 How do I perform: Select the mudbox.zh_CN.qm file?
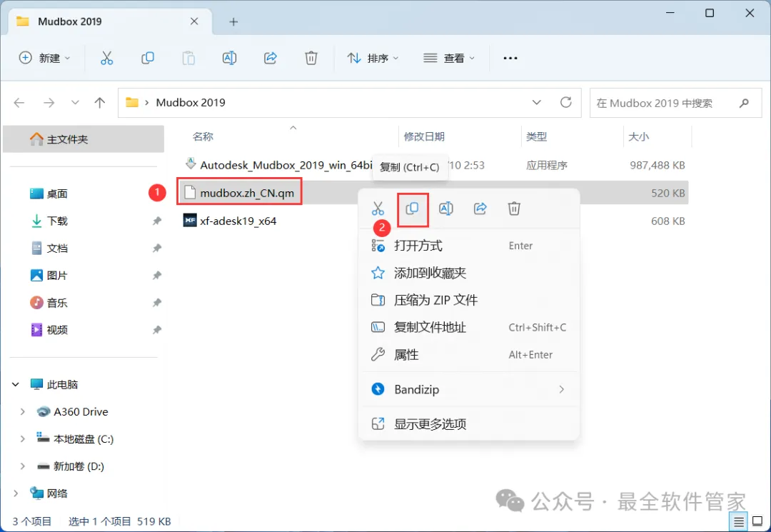239,193
